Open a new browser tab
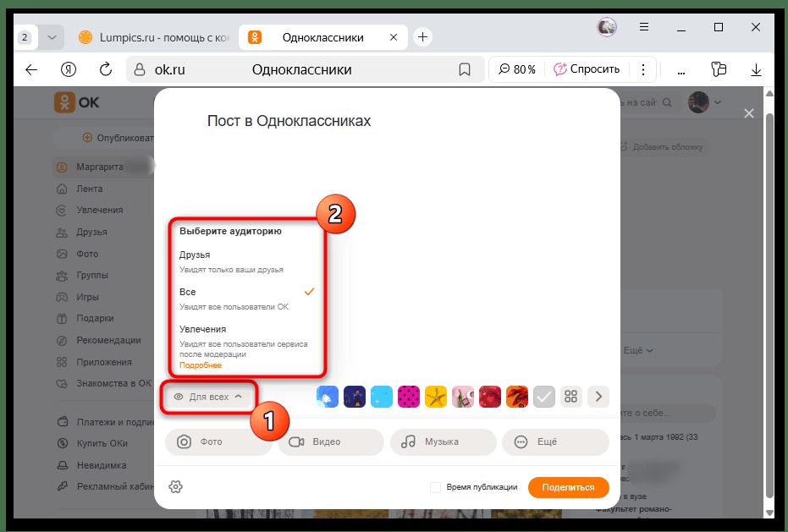This screenshot has width=788, height=532. pos(422,36)
